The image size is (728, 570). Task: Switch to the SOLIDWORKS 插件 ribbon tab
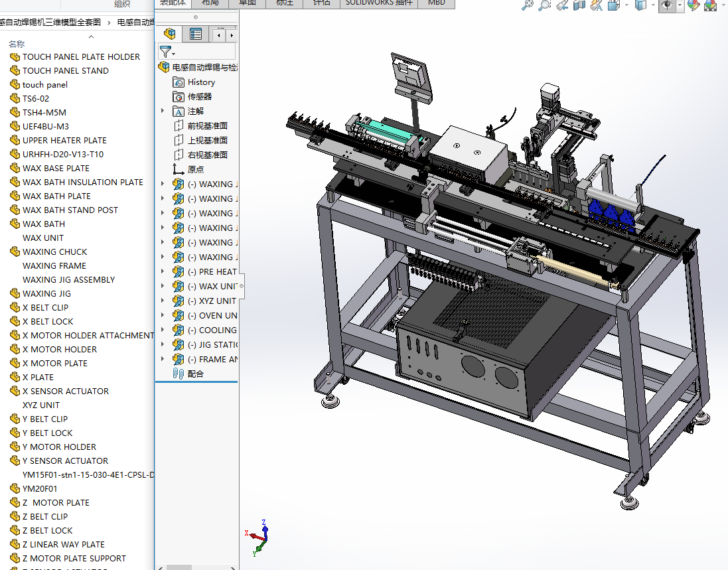pyautogui.click(x=378, y=3)
